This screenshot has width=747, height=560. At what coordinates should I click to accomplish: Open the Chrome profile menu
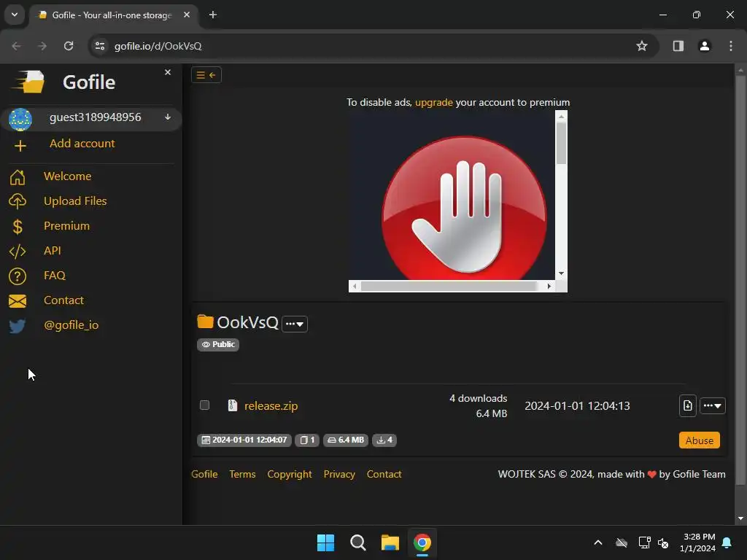(x=704, y=46)
